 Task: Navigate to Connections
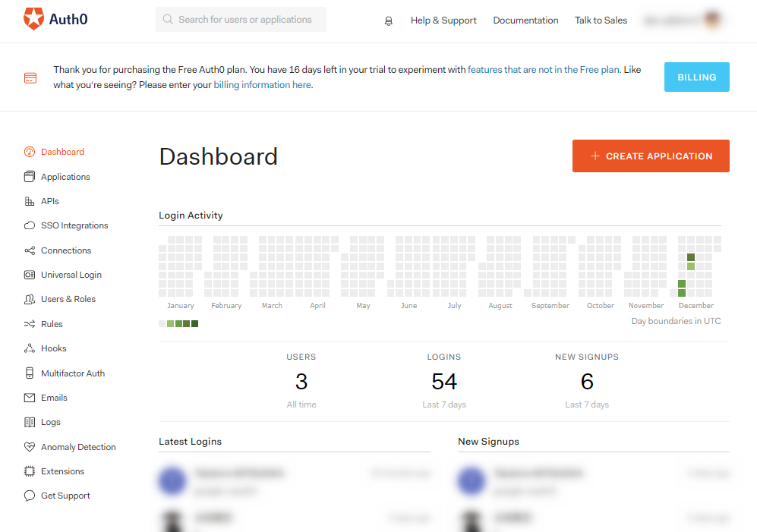click(65, 250)
